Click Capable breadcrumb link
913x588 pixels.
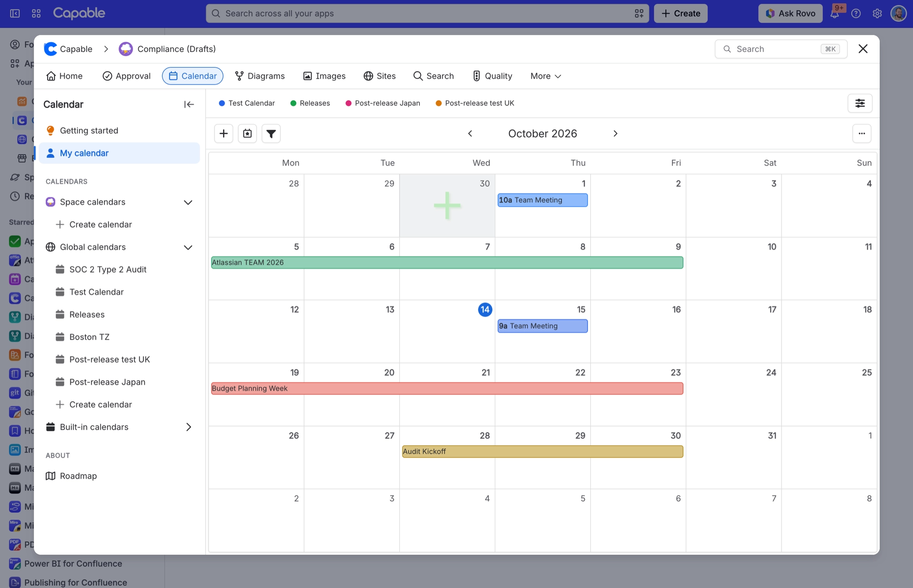(76, 49)
